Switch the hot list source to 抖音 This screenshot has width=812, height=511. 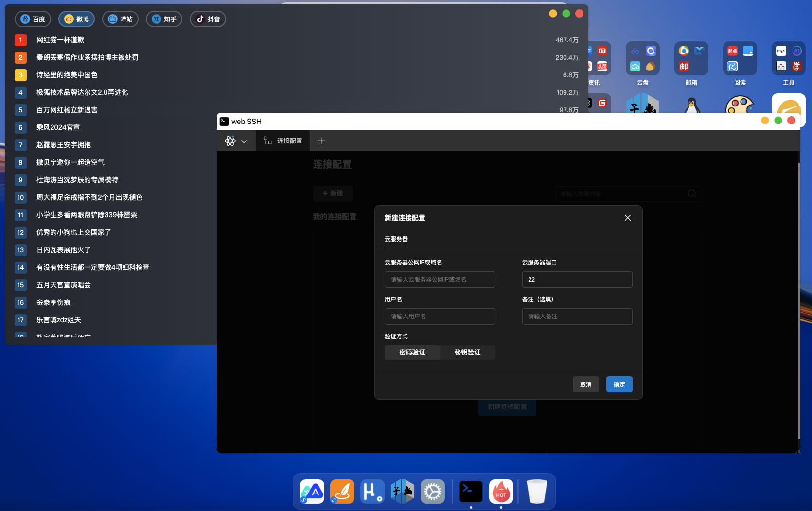click(x=208, y=19)
